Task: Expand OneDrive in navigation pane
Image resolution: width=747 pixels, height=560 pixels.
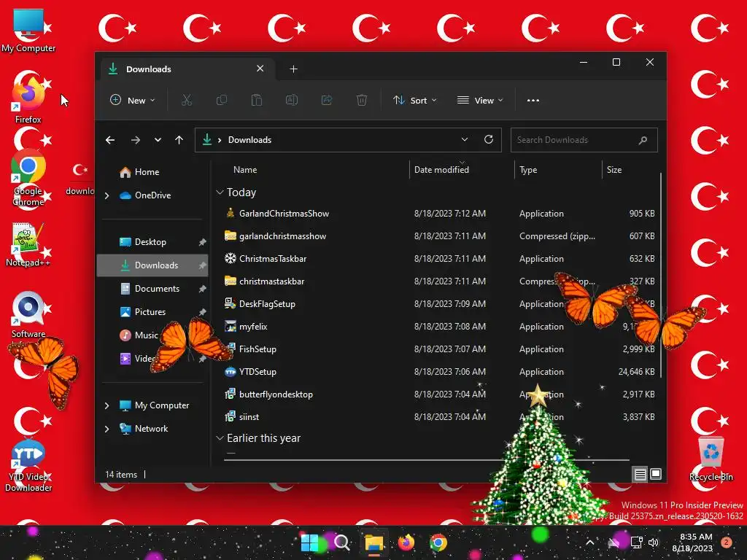Action: tap(107, 195)
